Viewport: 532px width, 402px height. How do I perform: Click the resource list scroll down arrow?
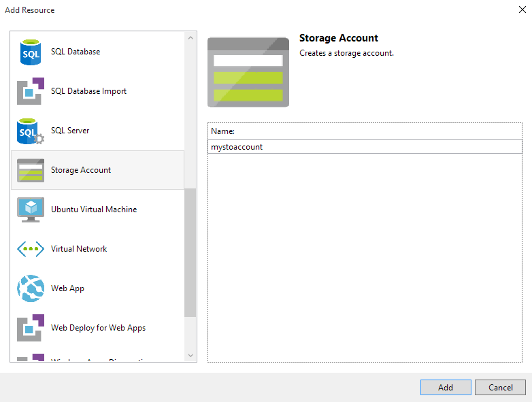point(190,356)
